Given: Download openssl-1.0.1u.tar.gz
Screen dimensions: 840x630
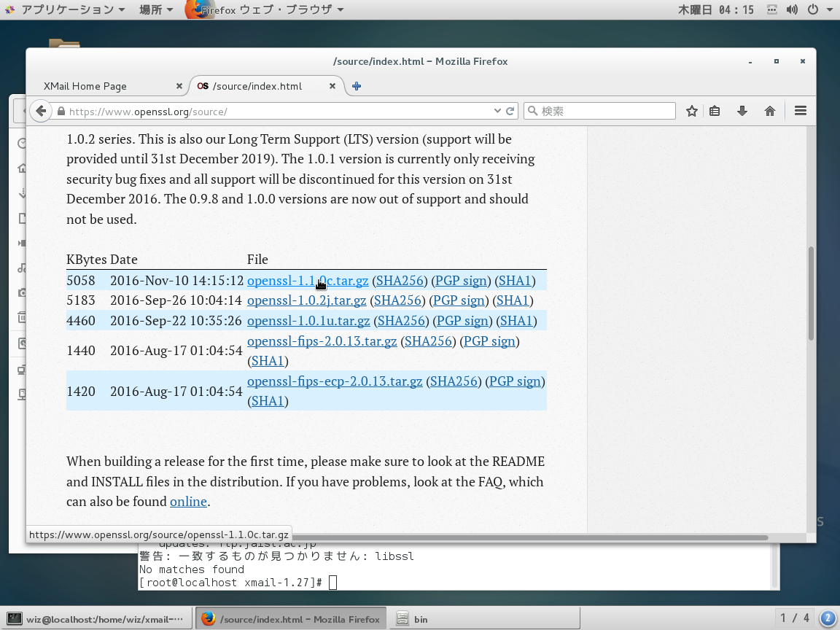Looking at the screenshot, I should (x=308, y=320).
